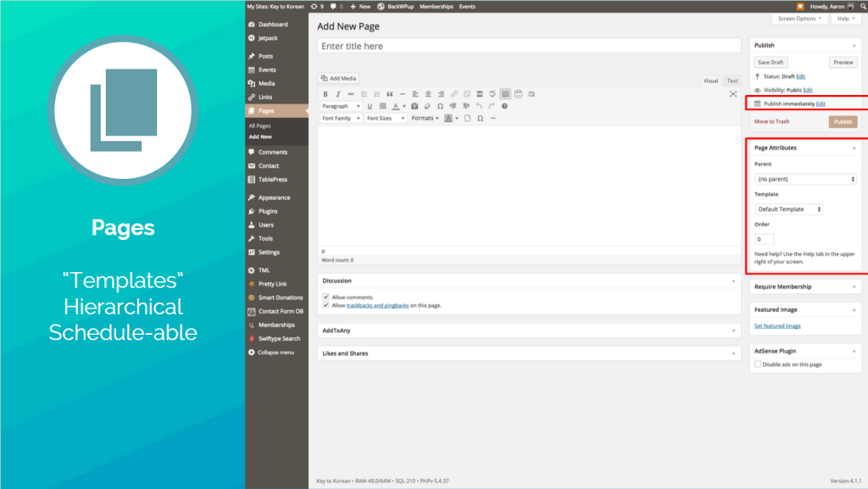Enable Disable ads on this page

(x=758, y=364)
